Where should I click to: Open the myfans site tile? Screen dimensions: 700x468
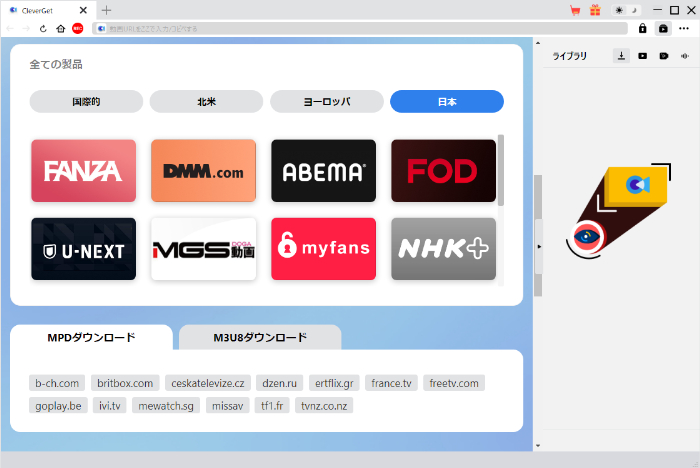(x=324, y=249)
